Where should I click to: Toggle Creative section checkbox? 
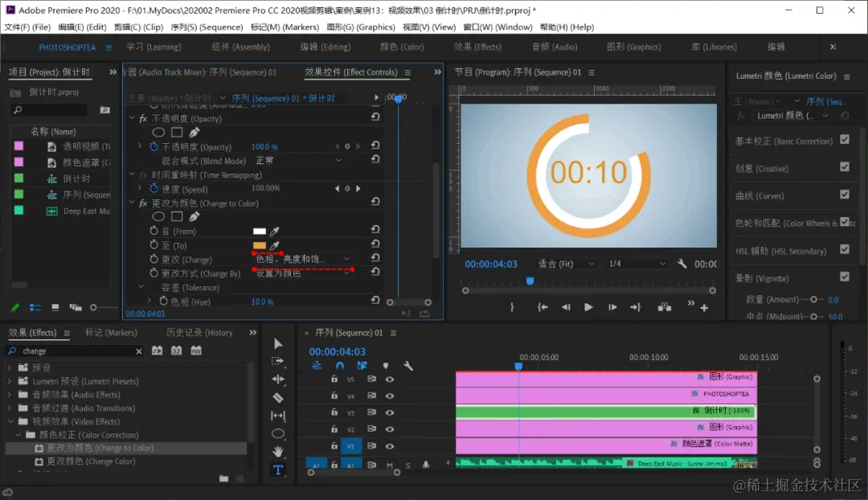pyautogui.click(x=845, y=166)
